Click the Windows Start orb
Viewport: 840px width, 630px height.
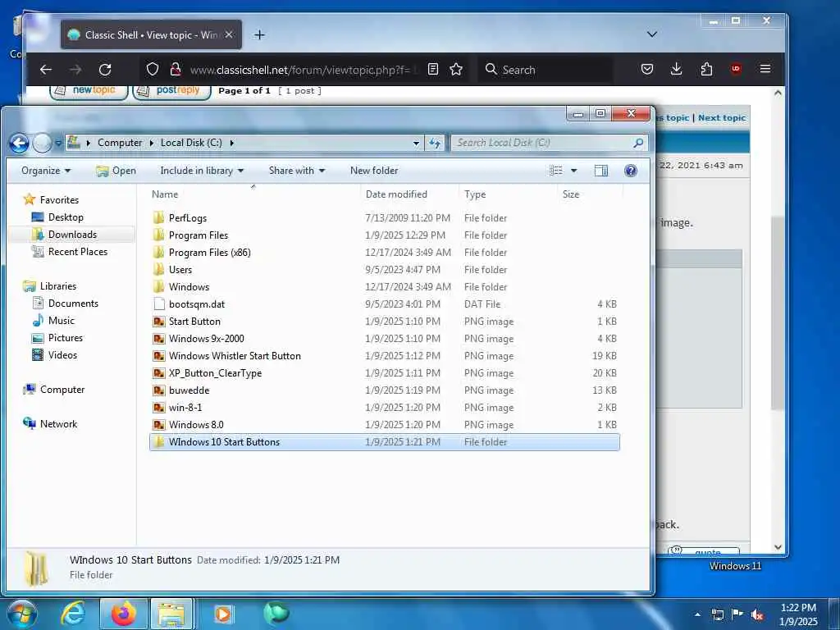pyautogui.click(x=21, y=614)
